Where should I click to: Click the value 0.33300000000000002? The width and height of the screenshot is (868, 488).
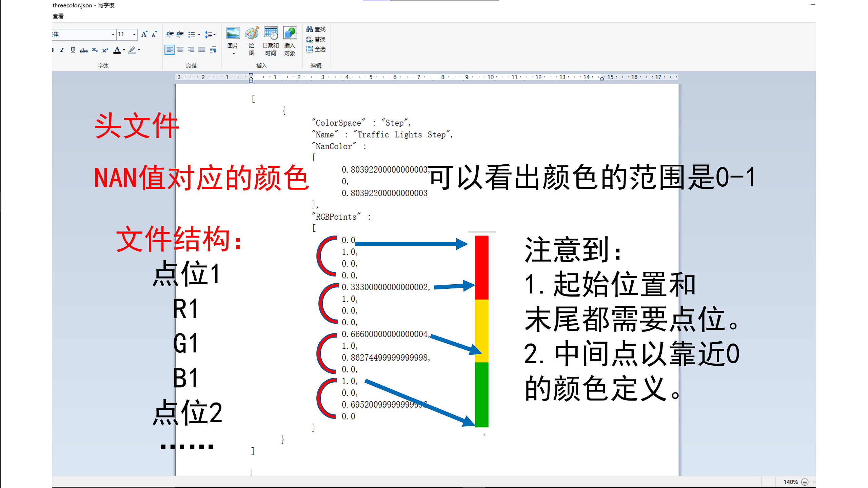click(386, 287)
